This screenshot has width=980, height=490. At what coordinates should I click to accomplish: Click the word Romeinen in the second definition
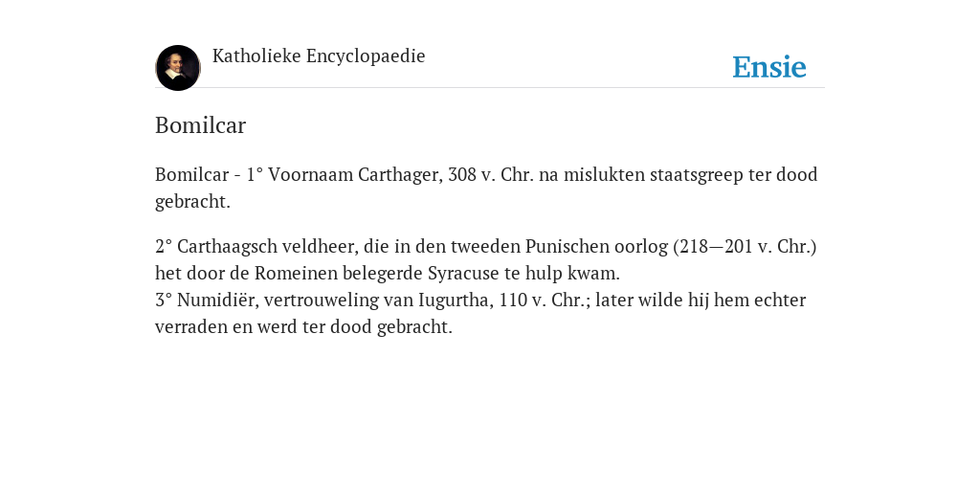click(x=297, y=273)
